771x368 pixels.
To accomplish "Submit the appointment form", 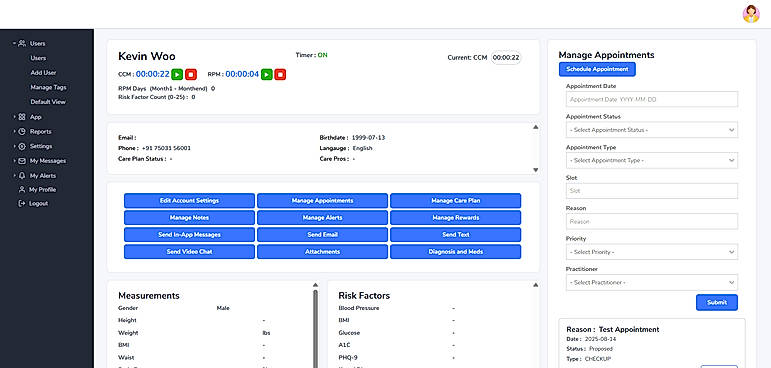I will 717,303.
